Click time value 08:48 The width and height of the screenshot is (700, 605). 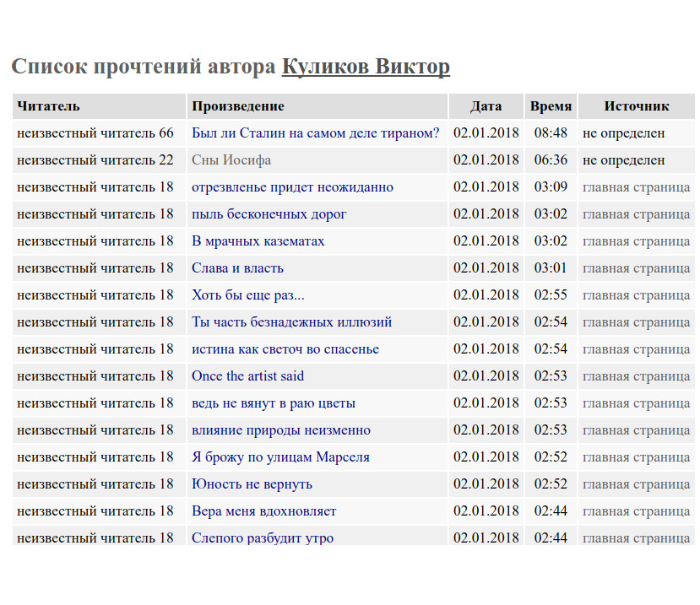click(x=551, y=133)
